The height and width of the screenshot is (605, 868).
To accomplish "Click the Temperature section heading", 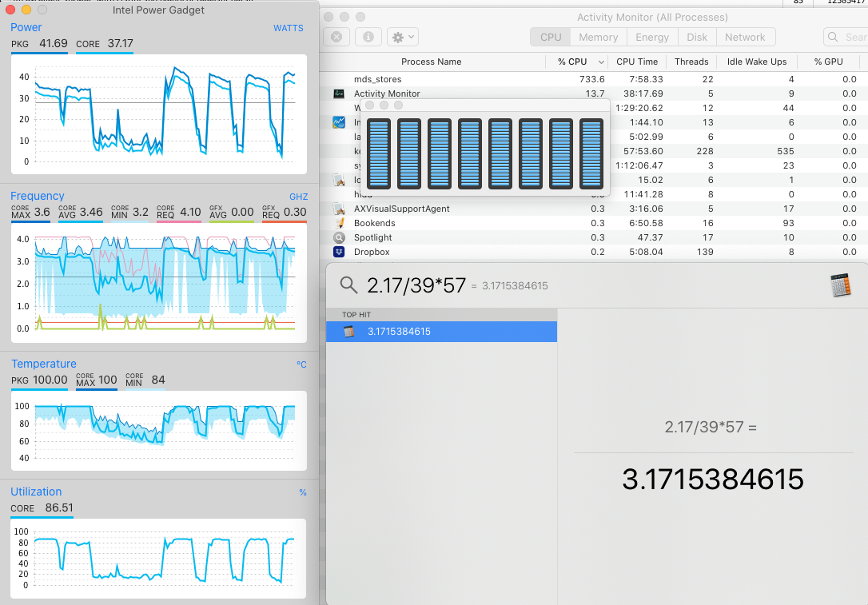I will (44, 364).
